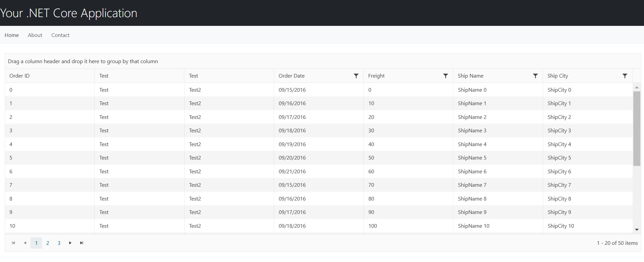The height and width of the screenshot is (262, 644).
Task: Click the Order ID cell 8
Action: tap(50, 199)
